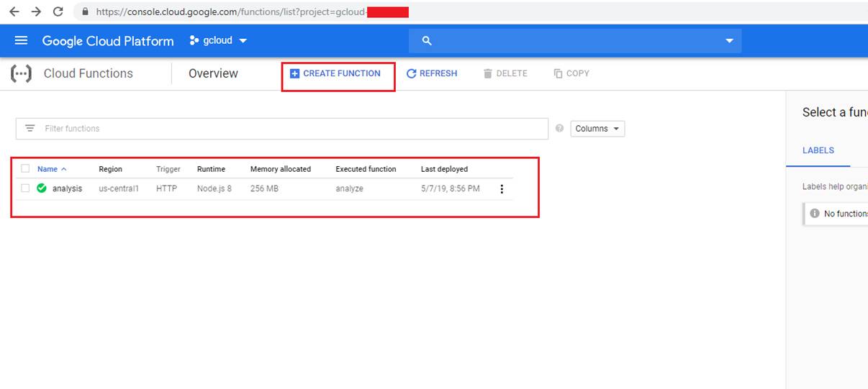
Task: Click the info icon beside No functions
Action: (815, 214)
